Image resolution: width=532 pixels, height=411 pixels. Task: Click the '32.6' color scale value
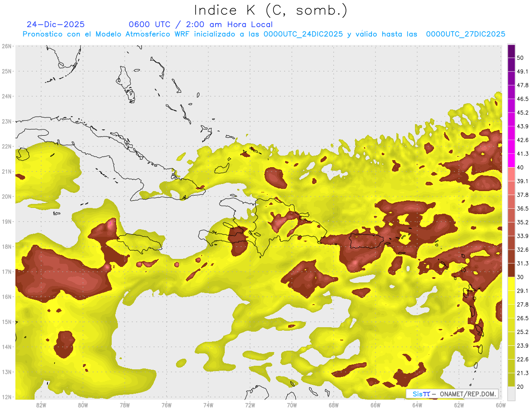(x=523, y=250)
